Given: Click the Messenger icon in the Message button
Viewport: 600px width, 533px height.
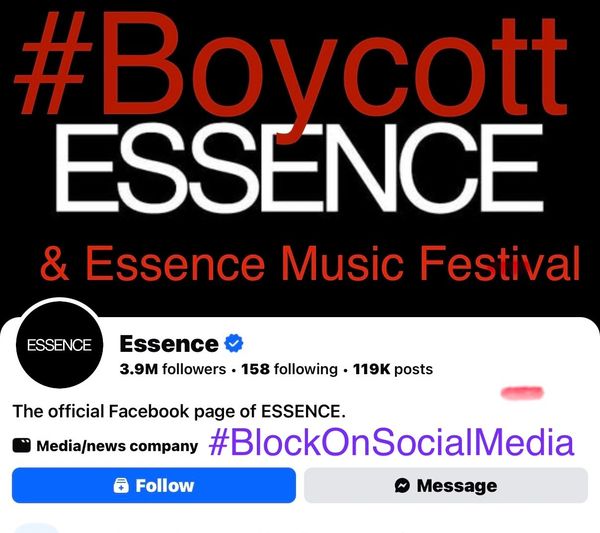Looking at the screenshot, I should (x=402, y=486).
